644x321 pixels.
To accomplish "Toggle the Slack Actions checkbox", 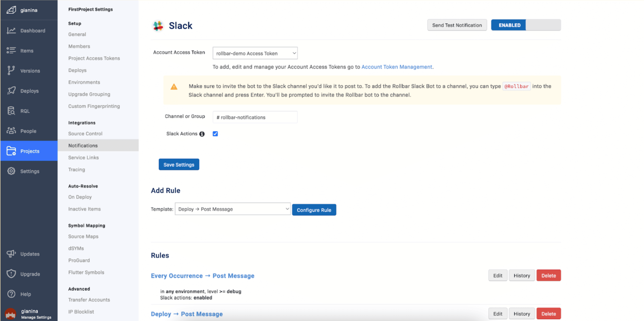I will (215, 134).
